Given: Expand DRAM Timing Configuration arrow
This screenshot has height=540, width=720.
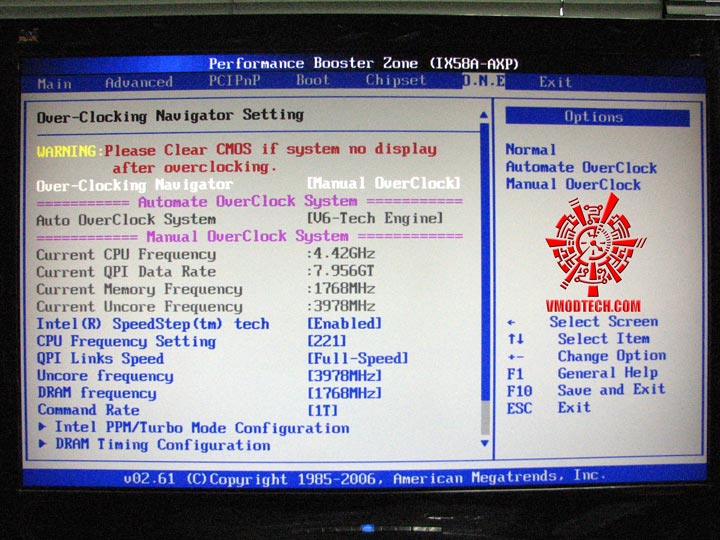Looking at the screenshot, I should (x=42, y=444).
